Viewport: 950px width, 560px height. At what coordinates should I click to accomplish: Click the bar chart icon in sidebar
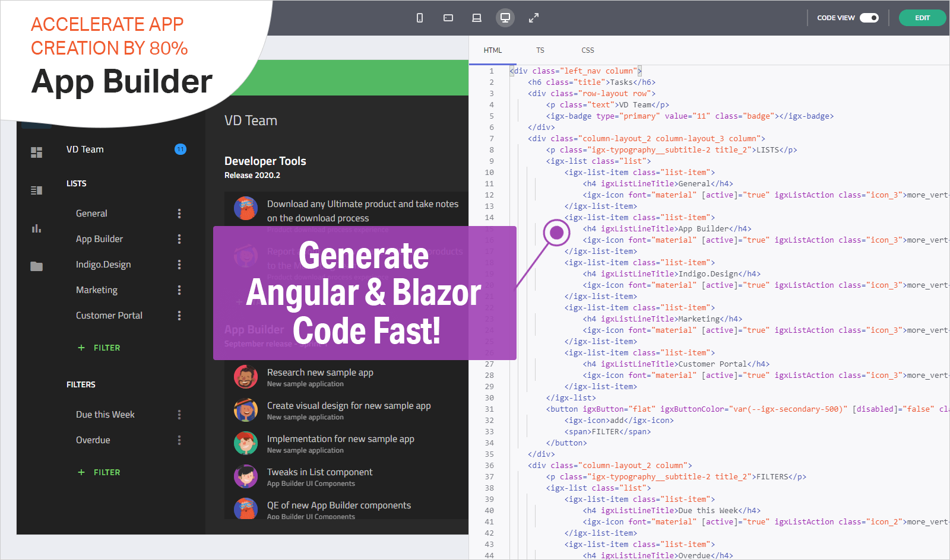(x=37, y=228)
